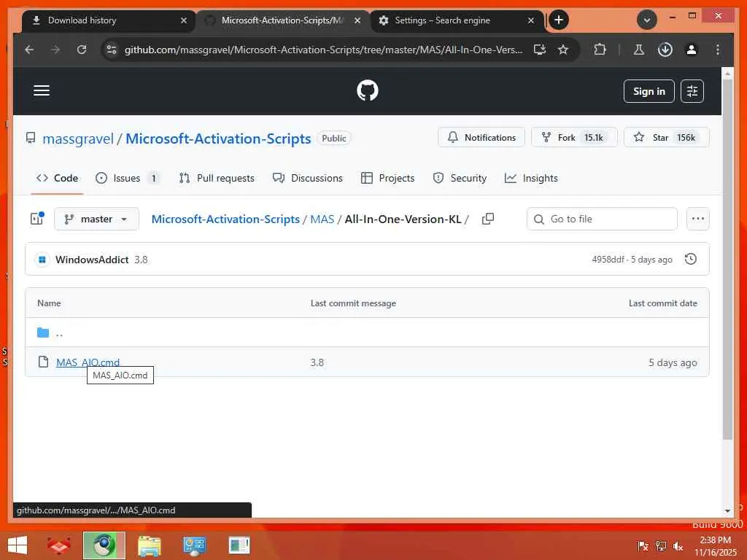Click the page vertical scrollbar
The image size is (747, 560).
727,260
